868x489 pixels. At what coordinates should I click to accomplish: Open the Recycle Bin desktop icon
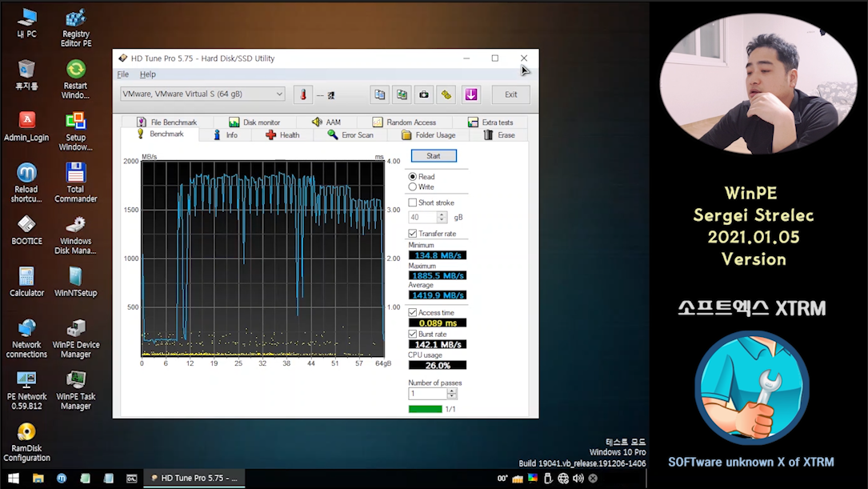[x=26, y=75]
